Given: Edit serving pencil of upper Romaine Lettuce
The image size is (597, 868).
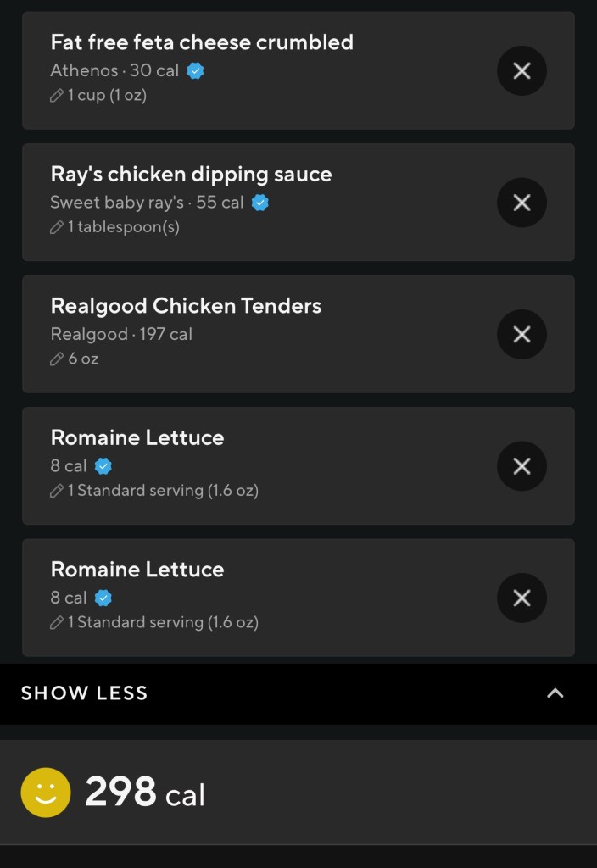Looking at the screenshot, I should 57,491.
